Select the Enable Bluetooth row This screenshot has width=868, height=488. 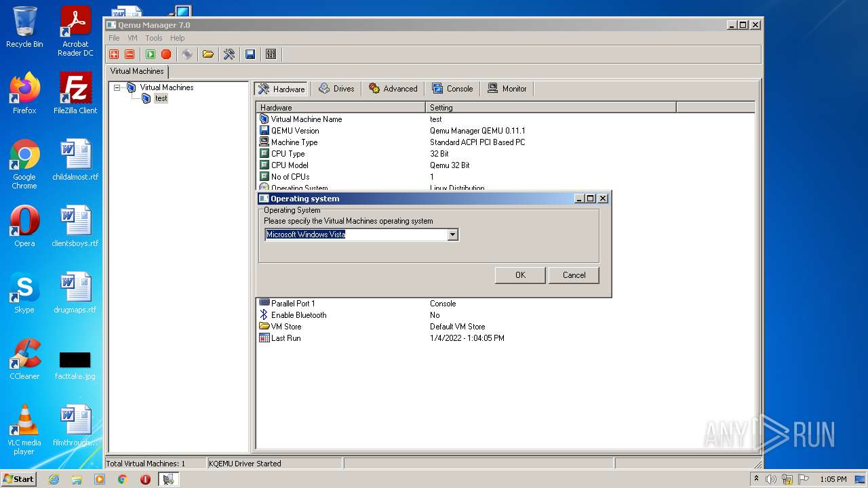click(x=505, y=315)
